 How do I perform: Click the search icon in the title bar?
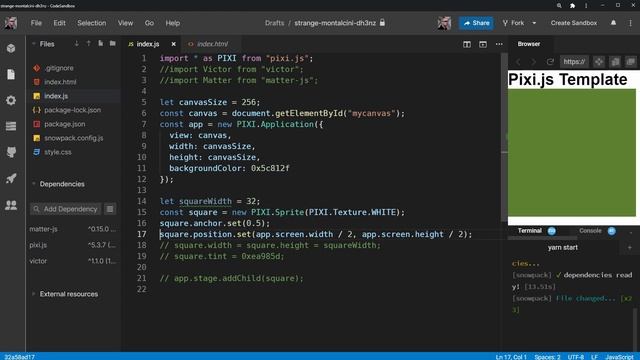click(559, 6)
